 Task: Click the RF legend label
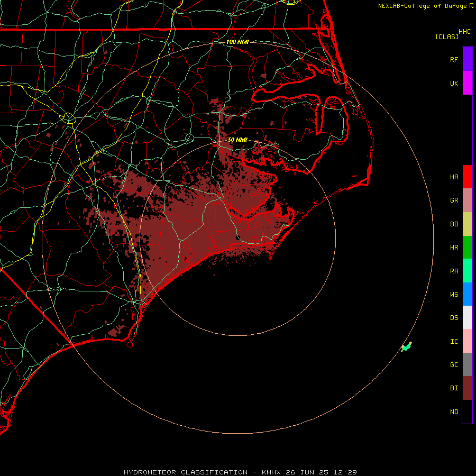point(454,59)
